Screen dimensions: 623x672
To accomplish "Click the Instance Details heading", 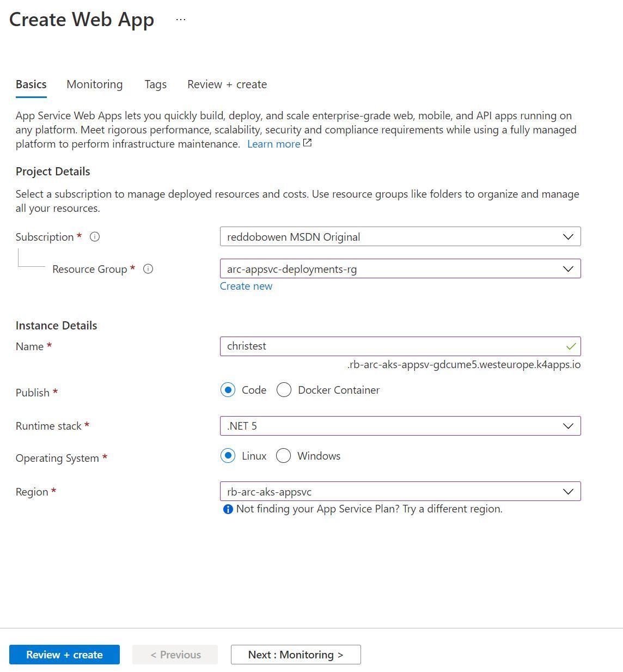I will pos(56,326).
